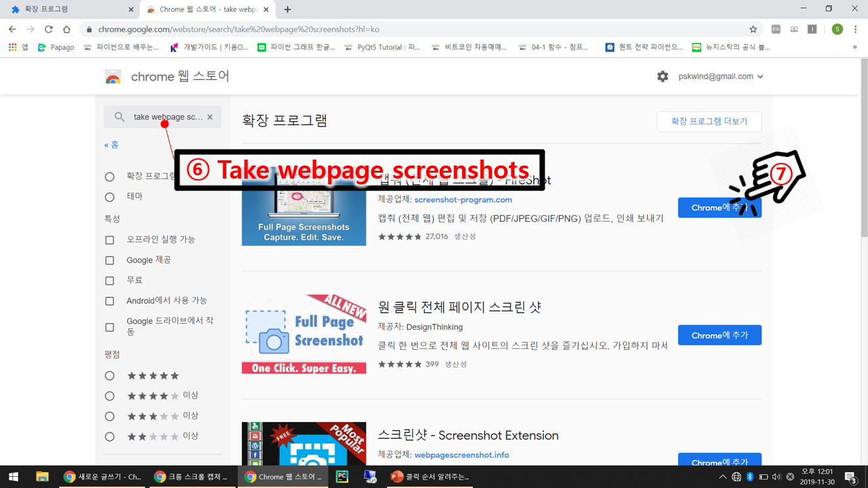Open the Chrome three-dot menu
The image size is (868, 488).
click(856, 29)
